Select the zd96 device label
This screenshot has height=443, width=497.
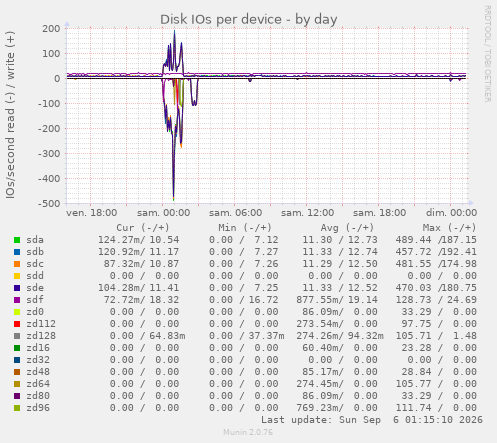(x=38, y=408)
